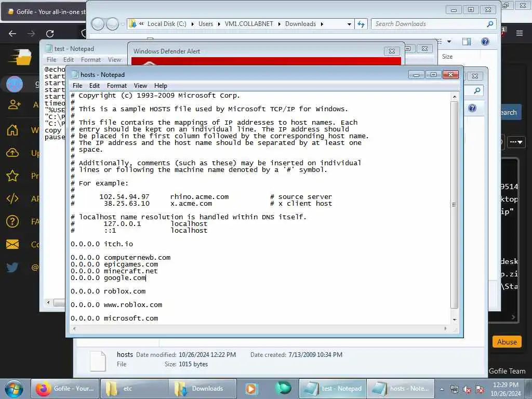532x399 pixels.
Task: Open help in the Downloads Explorer toolbar
Action: [485, 42]
